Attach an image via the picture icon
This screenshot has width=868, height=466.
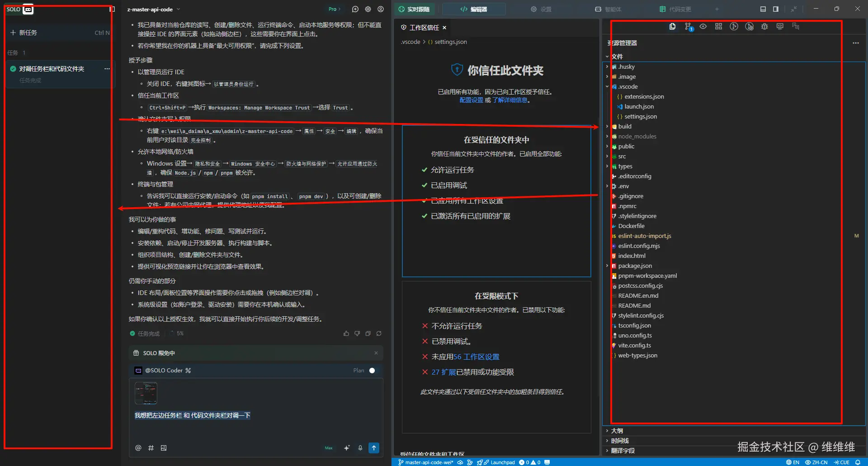point(164,448)
